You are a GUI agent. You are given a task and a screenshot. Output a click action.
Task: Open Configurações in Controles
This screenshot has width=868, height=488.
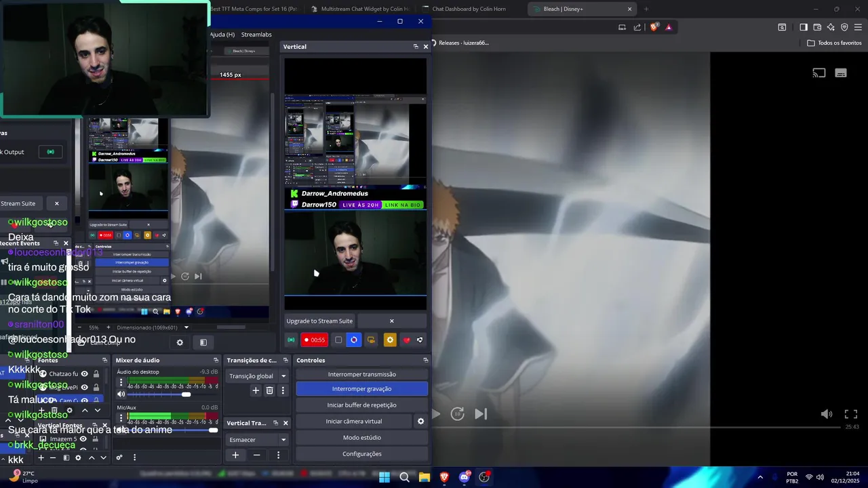click(x=362, y=453)
